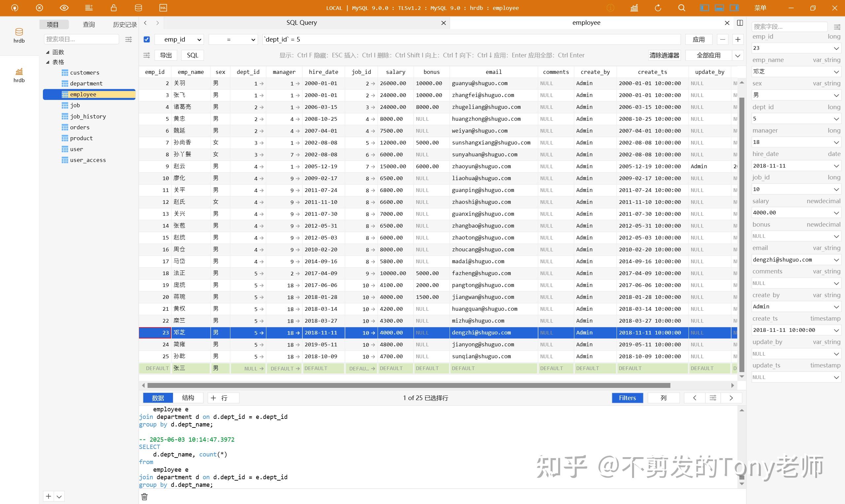This screenshot has height=504, width=845.
Task: Open the 菜单 menu
Action: (x=761, y=8)
